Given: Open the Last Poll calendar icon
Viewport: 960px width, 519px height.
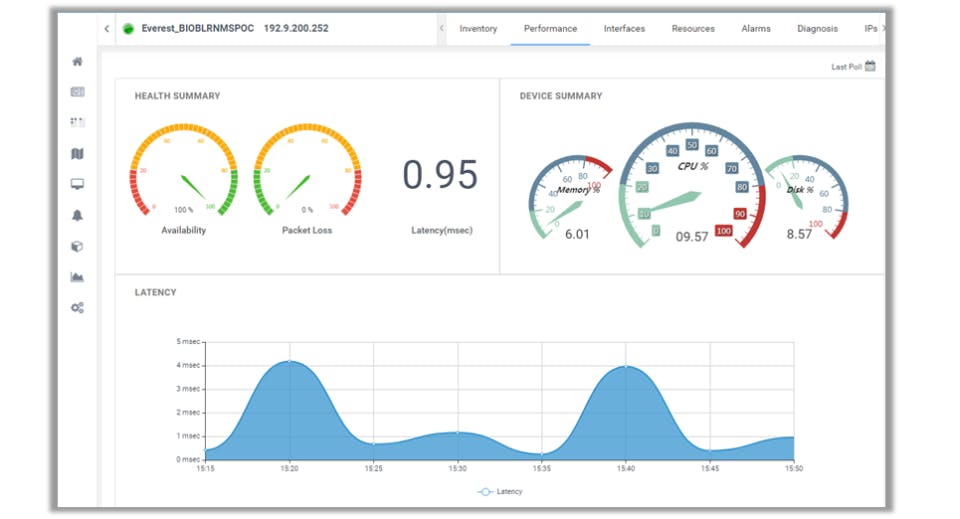Looking at the screenshot, I should click(870, 66).
